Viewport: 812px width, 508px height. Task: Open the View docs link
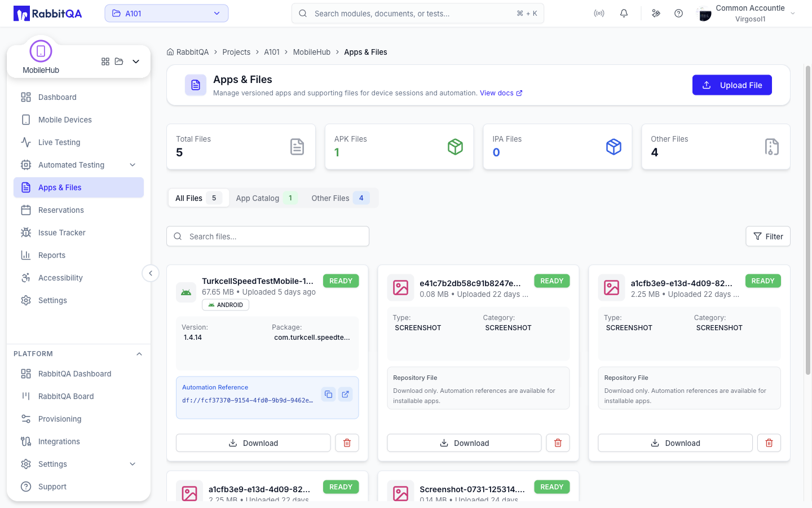501,93
